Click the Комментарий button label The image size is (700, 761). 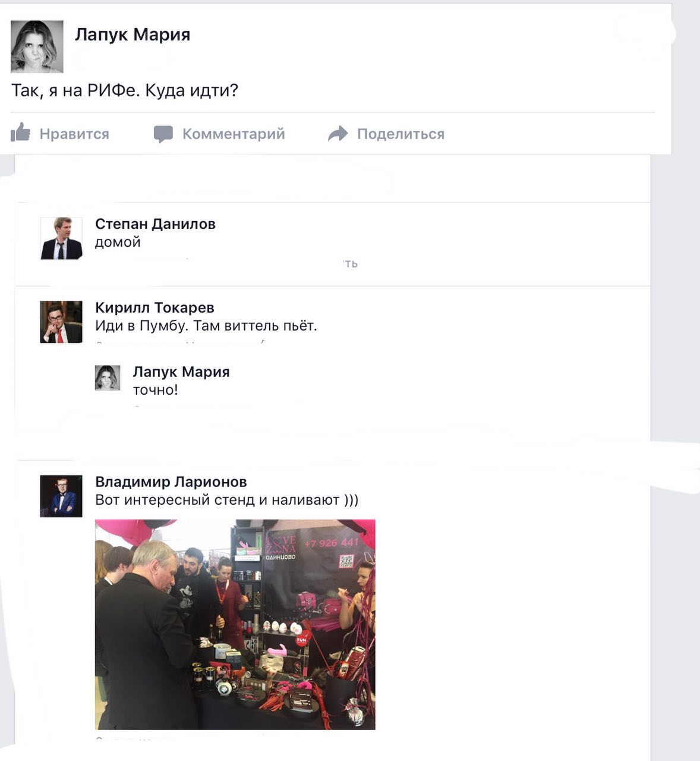click(234, 134)
